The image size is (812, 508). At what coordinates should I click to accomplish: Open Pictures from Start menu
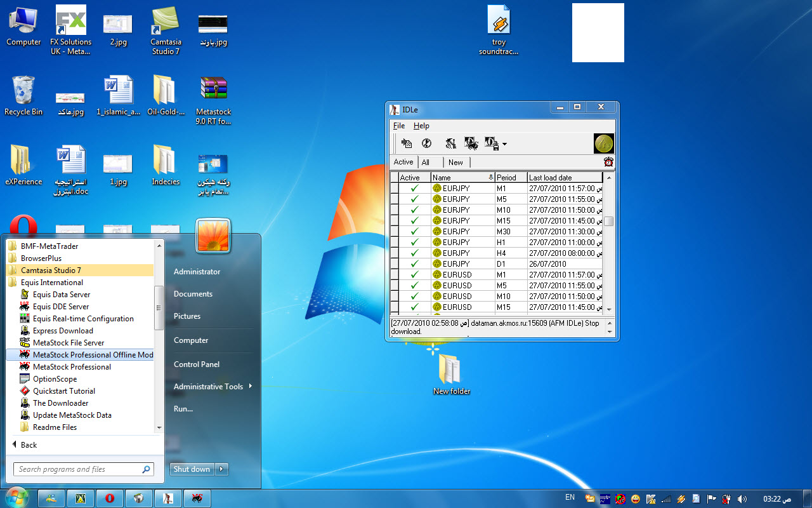click(187, 316)
